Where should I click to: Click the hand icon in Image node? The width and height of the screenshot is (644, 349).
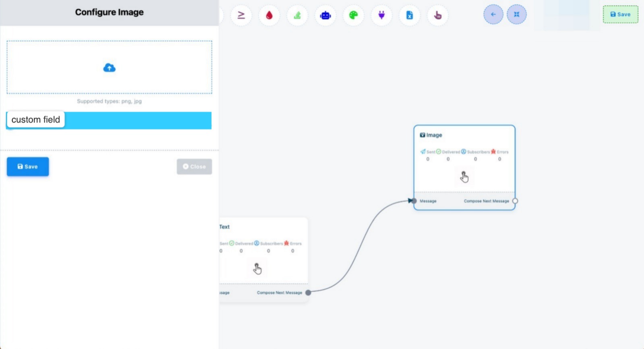click(x=464, y=177)
